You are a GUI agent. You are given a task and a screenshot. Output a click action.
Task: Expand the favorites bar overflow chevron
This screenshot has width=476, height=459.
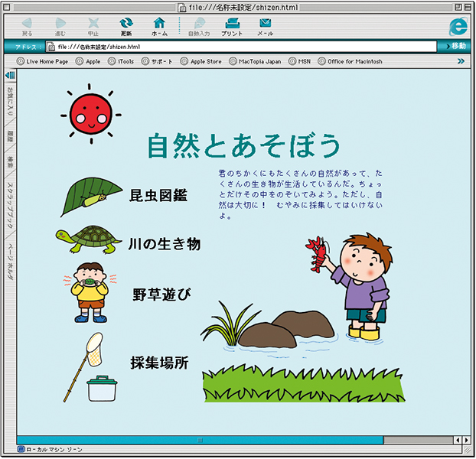(461, 60)
